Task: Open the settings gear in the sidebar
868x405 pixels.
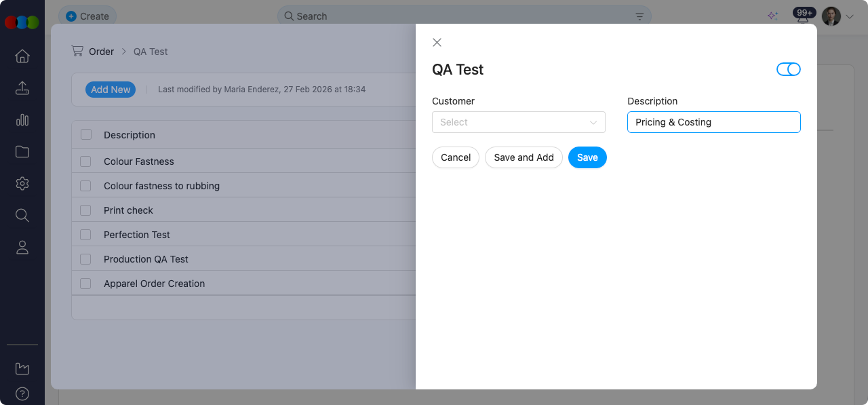Action: (22, 183)
